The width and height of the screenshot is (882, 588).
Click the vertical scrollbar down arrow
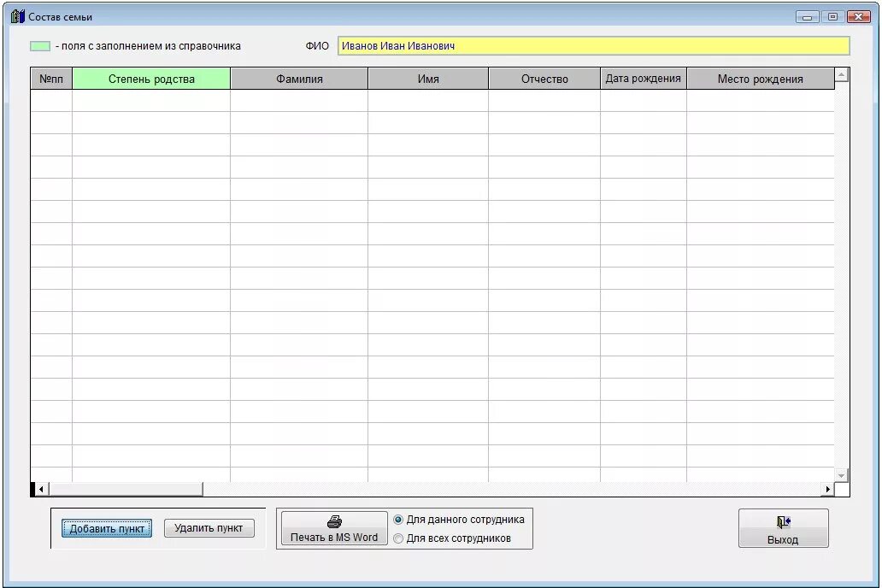[x=842, y=475]
